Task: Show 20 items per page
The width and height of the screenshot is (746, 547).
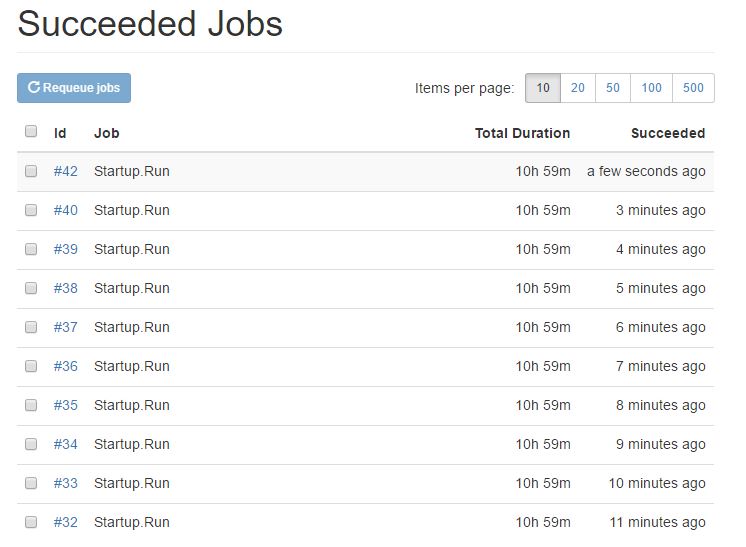Action: (578, 88)
